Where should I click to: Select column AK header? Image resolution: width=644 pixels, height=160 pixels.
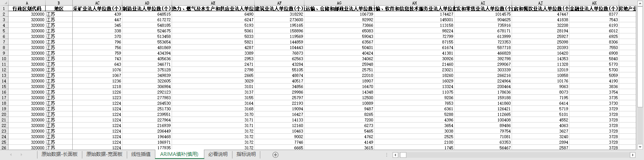594,3
